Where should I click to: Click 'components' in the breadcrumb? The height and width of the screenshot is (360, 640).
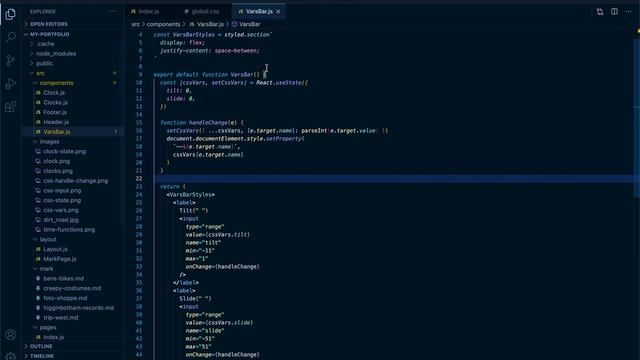pyautogui.click(x=163, y=24)
